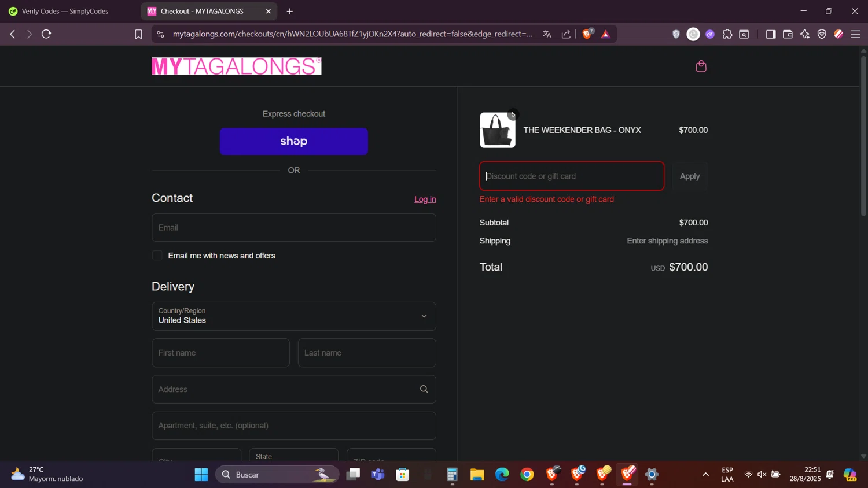
Task: Click the Apply discount button
Action: click(690, 176)
